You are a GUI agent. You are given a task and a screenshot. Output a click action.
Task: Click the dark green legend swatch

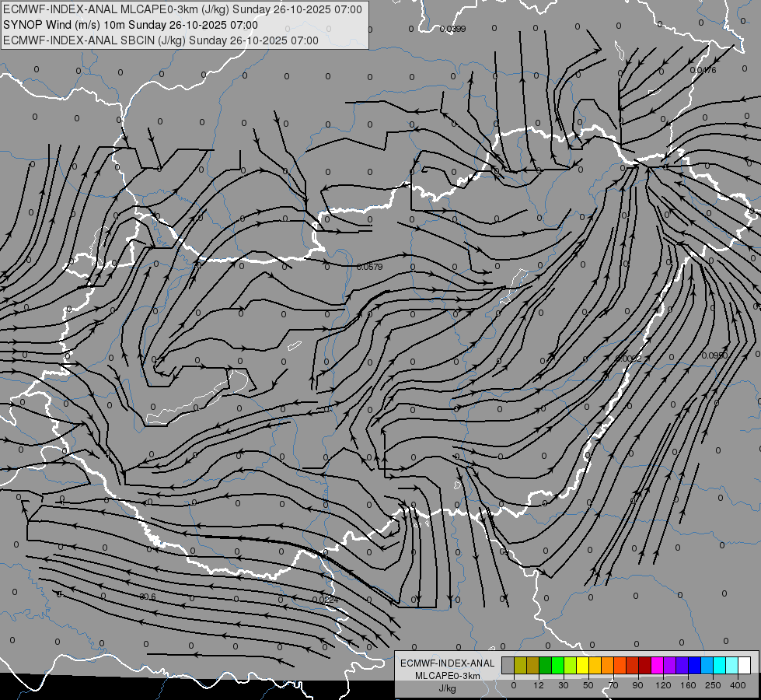point(546,665)
